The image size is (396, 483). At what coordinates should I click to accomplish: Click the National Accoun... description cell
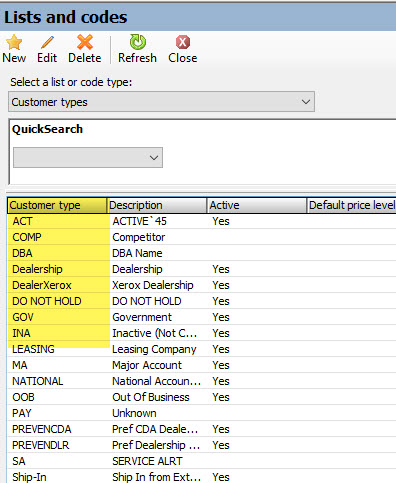(x=158, y=381)
